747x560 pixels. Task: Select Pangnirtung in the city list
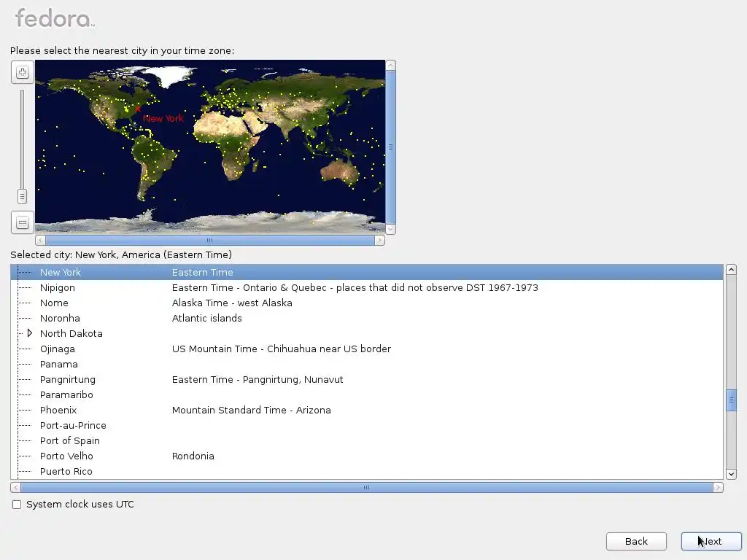(x=68, y=379)
